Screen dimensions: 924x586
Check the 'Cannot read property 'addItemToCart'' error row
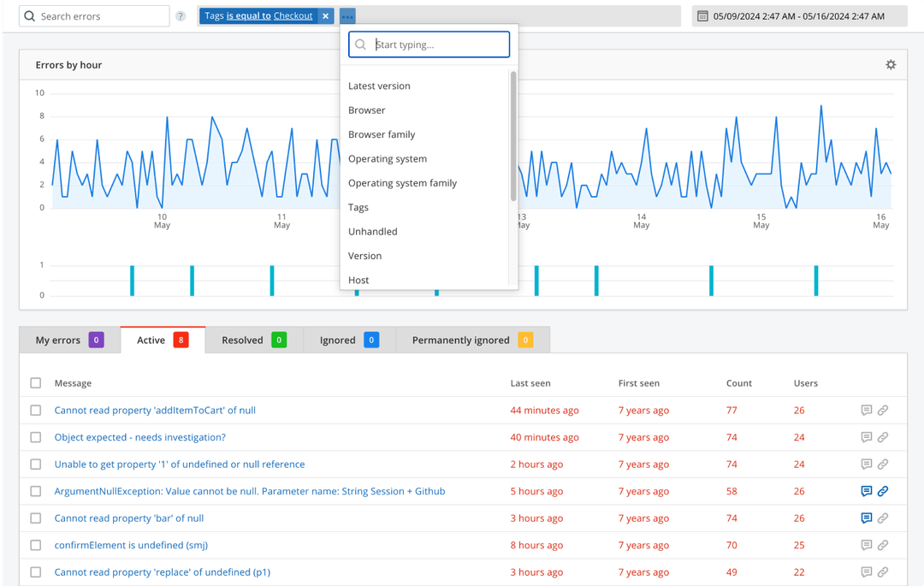coord(35,410)
